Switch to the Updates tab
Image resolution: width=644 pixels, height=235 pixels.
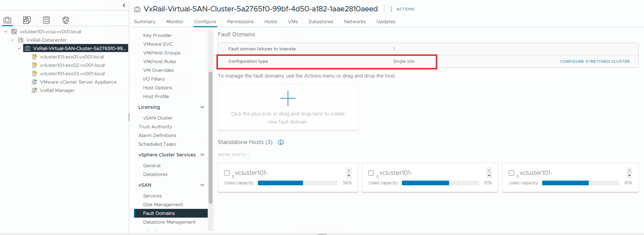386,21
